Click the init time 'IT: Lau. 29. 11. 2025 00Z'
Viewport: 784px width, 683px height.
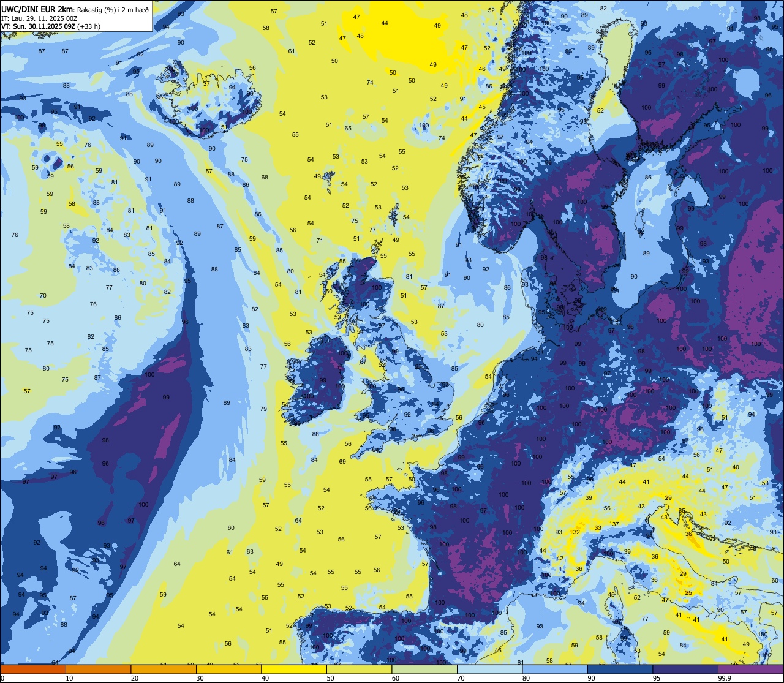(39, 18)
